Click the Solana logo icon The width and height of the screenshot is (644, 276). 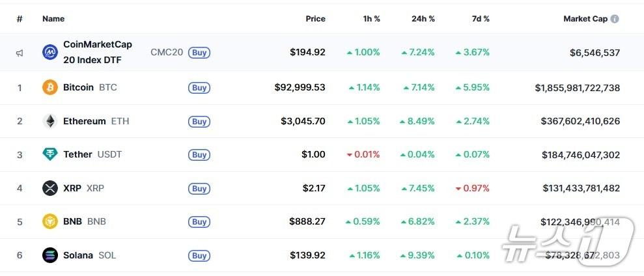point(50,255)
